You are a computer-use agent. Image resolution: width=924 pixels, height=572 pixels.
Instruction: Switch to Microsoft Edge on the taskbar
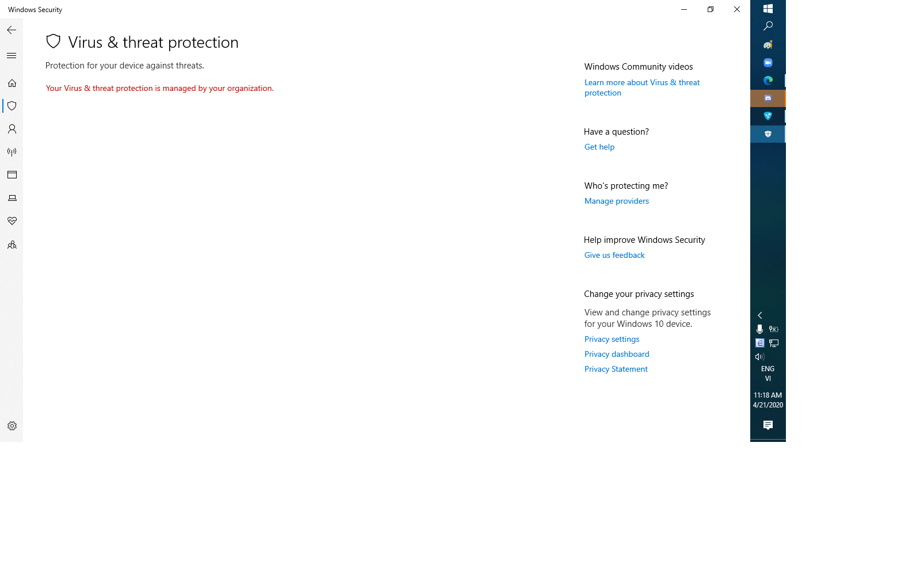pyautogui.click(x=768, y=81)
